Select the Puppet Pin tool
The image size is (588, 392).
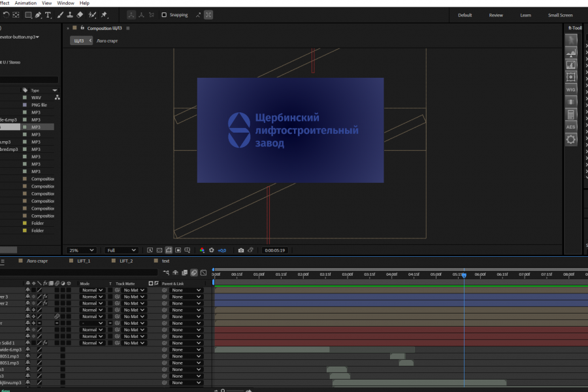105,15
